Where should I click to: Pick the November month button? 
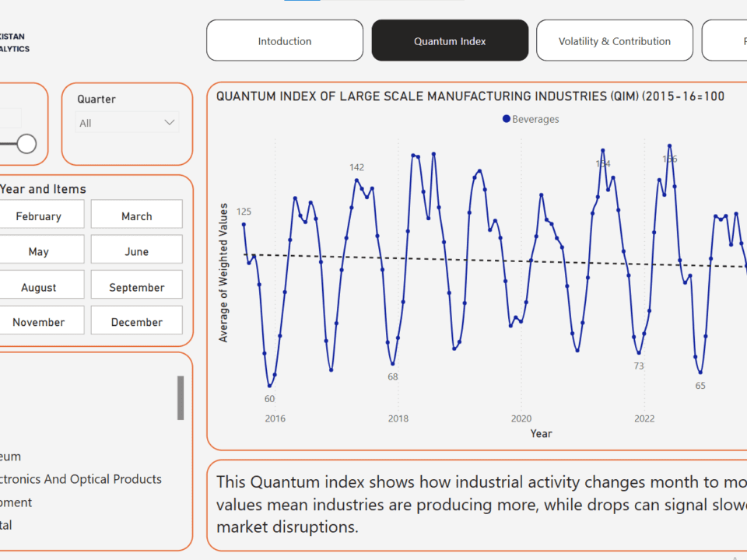pos(39,322)
